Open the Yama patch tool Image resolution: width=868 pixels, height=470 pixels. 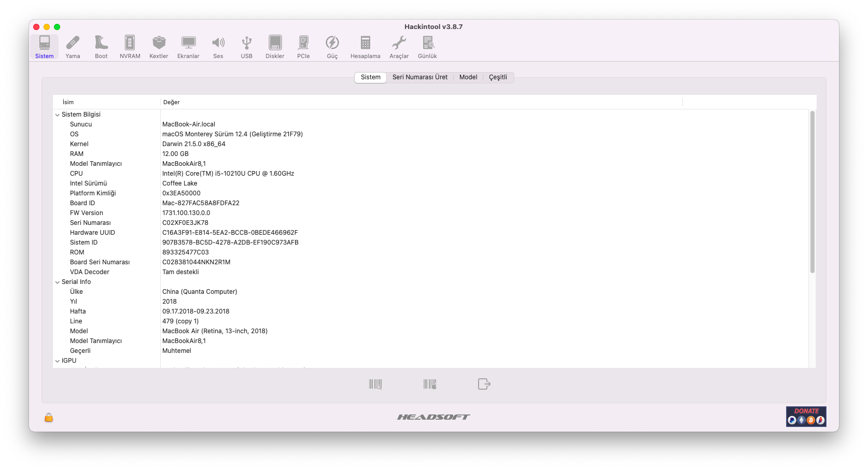pyautogui.click(x=73, y=47)
